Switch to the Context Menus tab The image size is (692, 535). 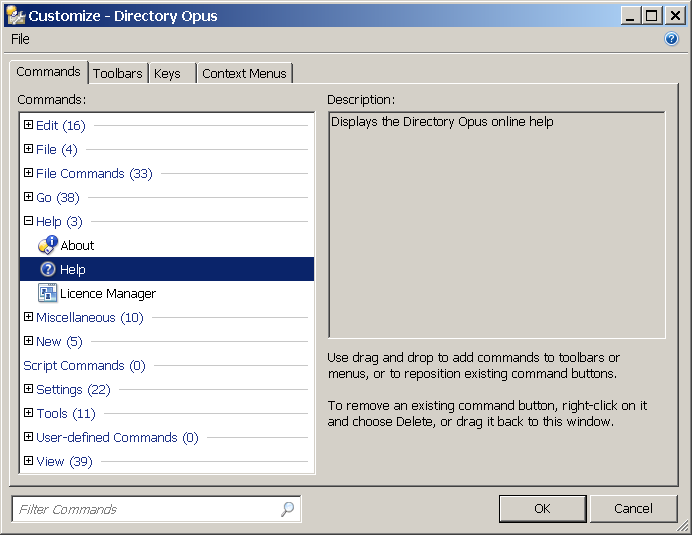point(244,73)
